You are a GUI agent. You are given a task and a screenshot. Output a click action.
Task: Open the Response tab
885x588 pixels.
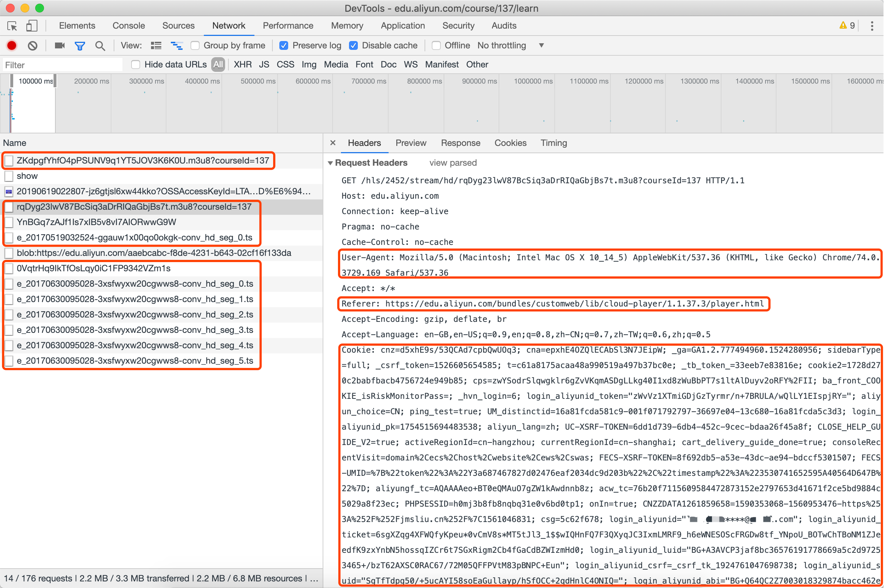pos(460,143)
